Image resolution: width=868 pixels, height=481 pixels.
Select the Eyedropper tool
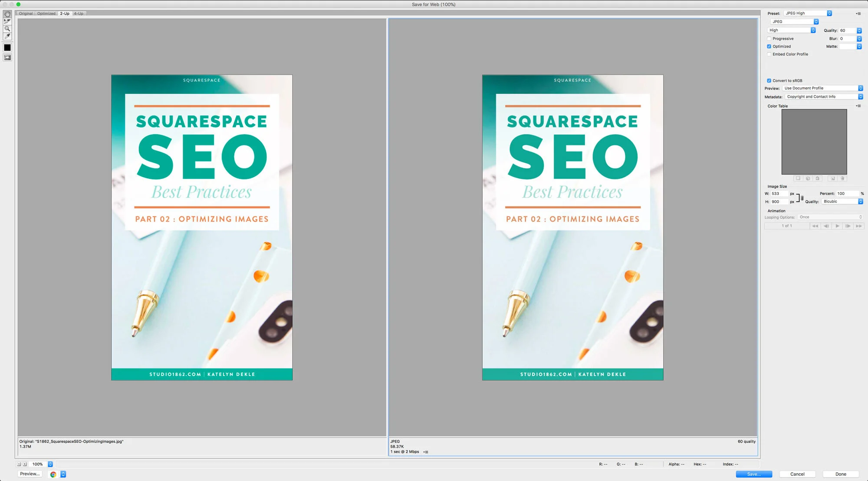7,36
